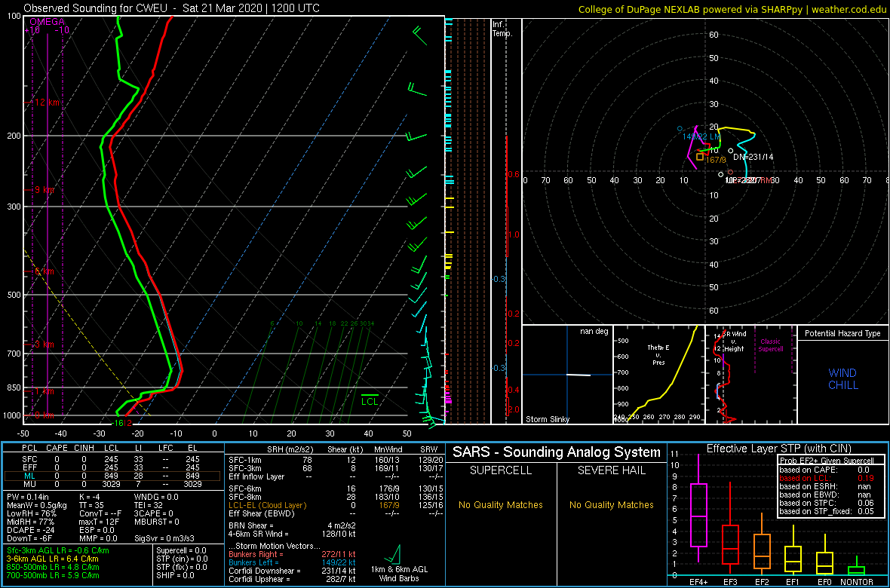This screenshot has width=890, height=588.
Task: Select the highlighted ML parcel row
Action: point(112,476)
